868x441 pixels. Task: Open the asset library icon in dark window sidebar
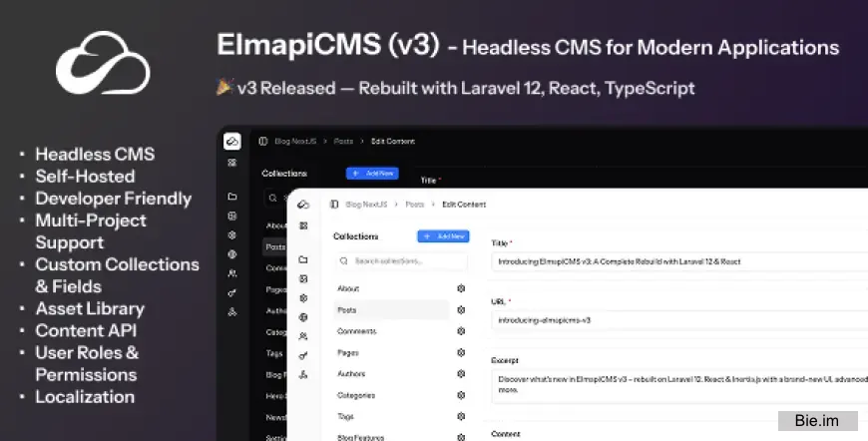tap(232, 216)
